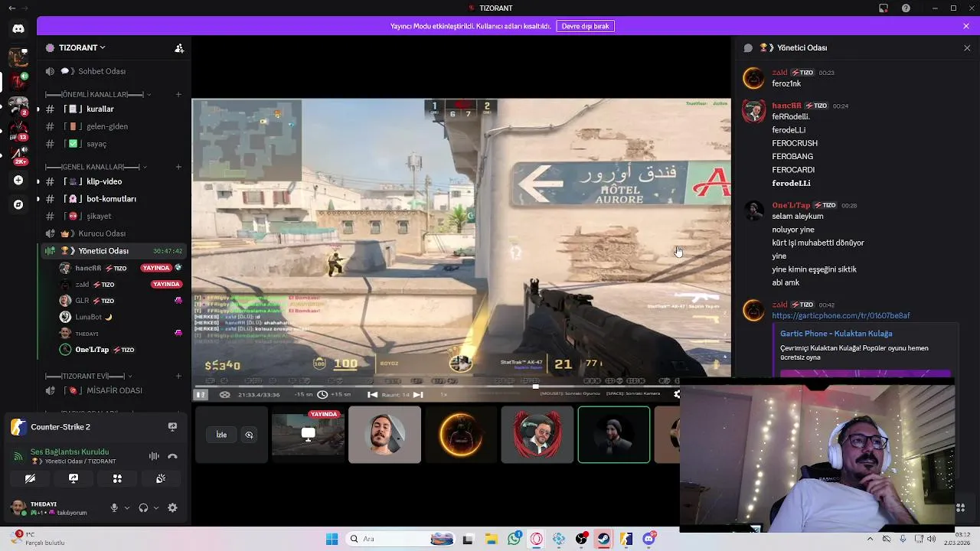
Task: Pause the CS2 replay playback
Action: pyautogui.click(x=201, y=395)
